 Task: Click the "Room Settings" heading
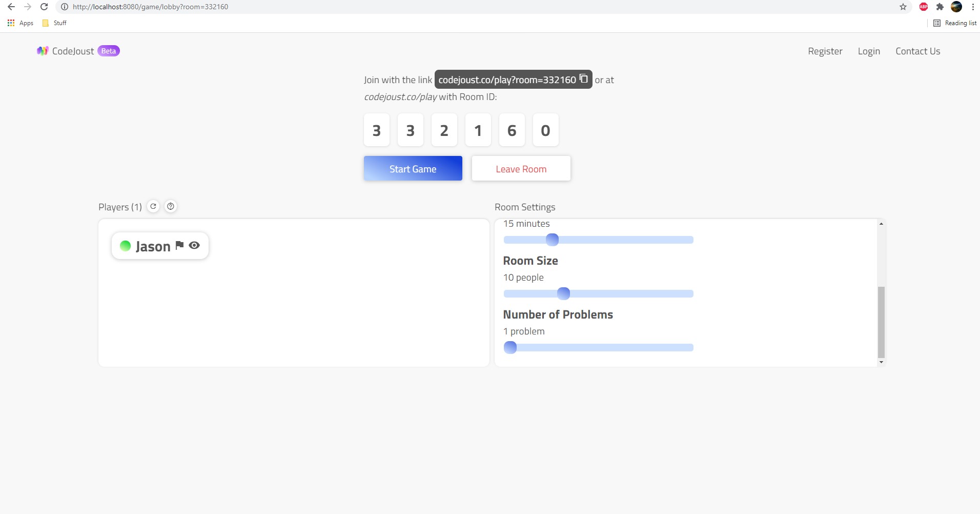pyautogui.click(x=525, y=207)
